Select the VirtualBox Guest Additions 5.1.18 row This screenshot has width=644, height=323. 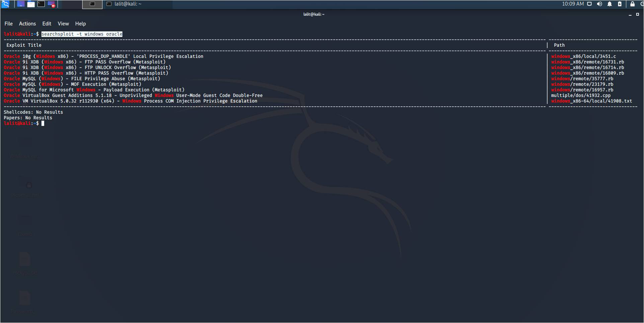(133, 95)
